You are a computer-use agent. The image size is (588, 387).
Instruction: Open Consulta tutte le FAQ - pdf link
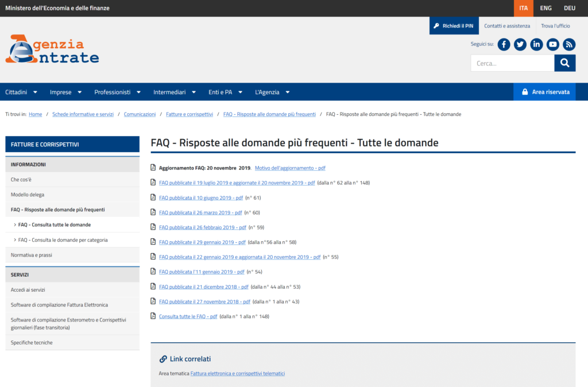click(188, 316)
